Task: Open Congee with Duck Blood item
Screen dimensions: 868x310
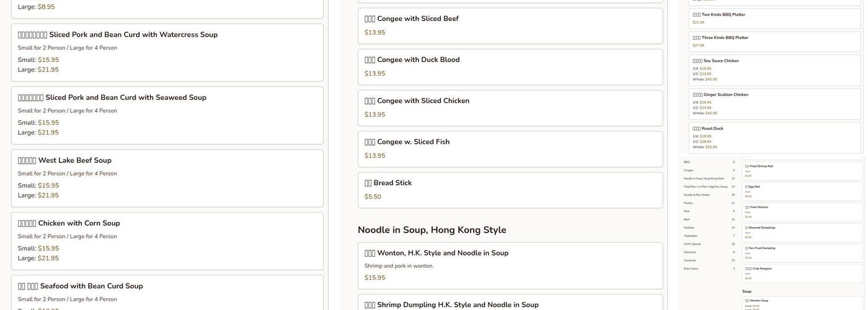Action: click(510, 66)
